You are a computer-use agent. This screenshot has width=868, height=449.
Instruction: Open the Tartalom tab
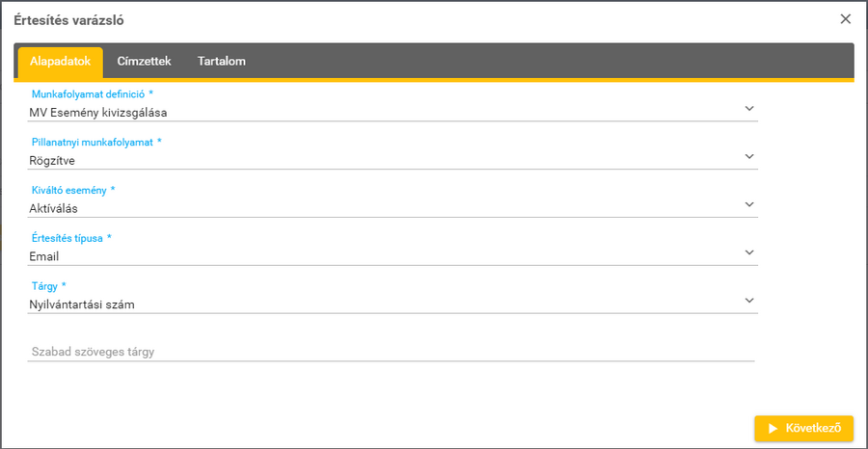coord(222,62)
